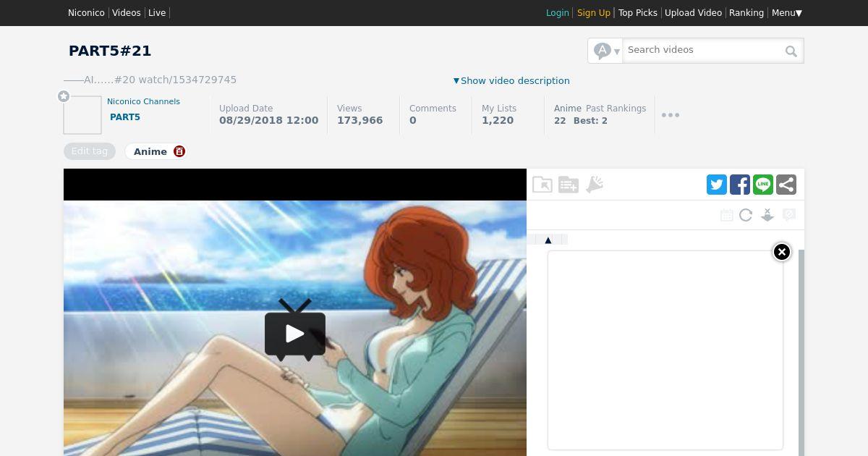Toggle comment auto-scroll arrow icon
This screenshot has width=868, height=456.
[767, 215]
